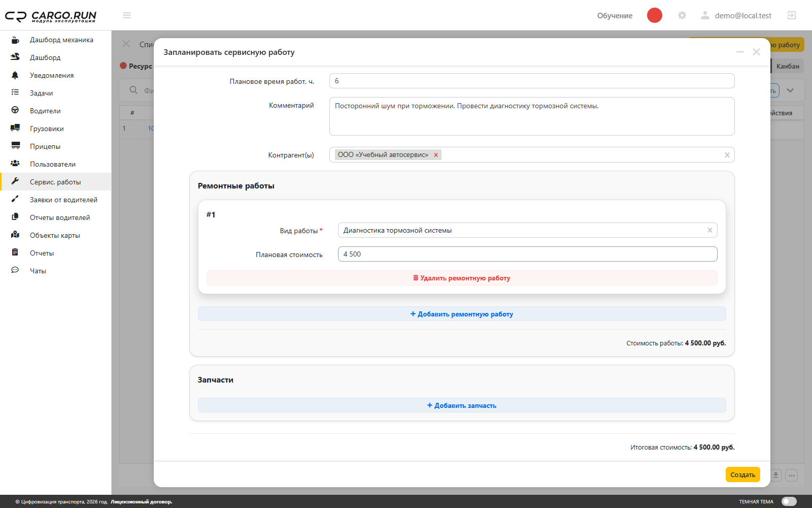
Task: Click Добавить ремонтную работу button
Action: click(x=462, y=314)
